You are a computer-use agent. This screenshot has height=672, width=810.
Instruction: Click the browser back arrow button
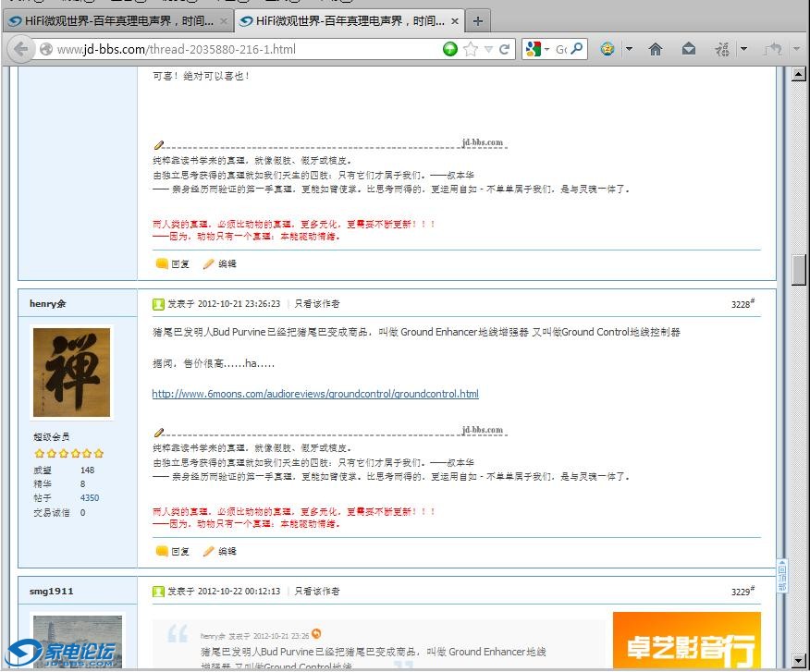pos(20,49)
